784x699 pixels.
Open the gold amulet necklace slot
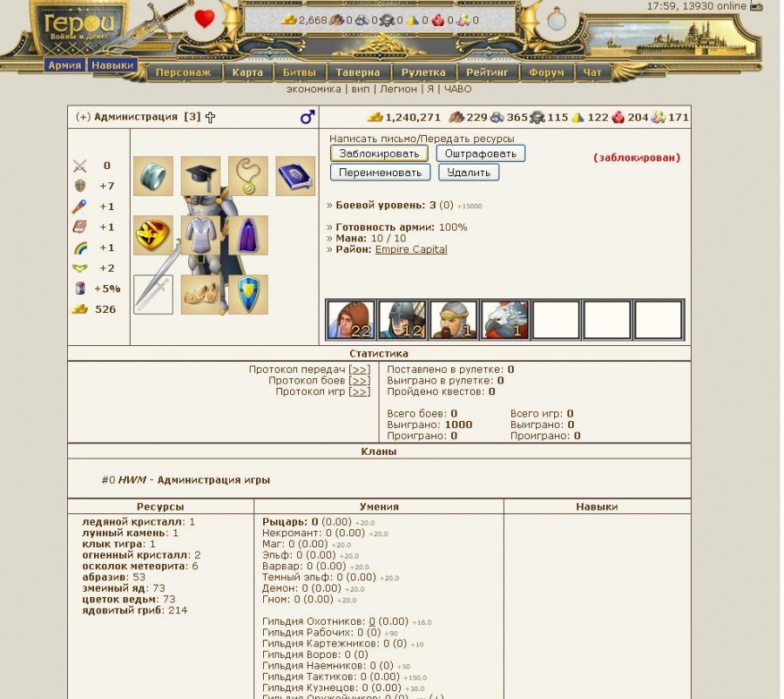tap(248, 176)
